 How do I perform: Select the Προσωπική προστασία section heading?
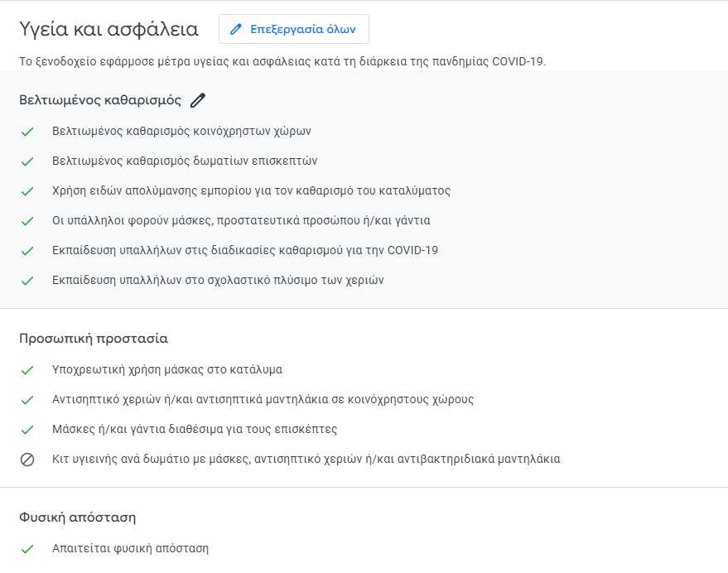point(94,339)
